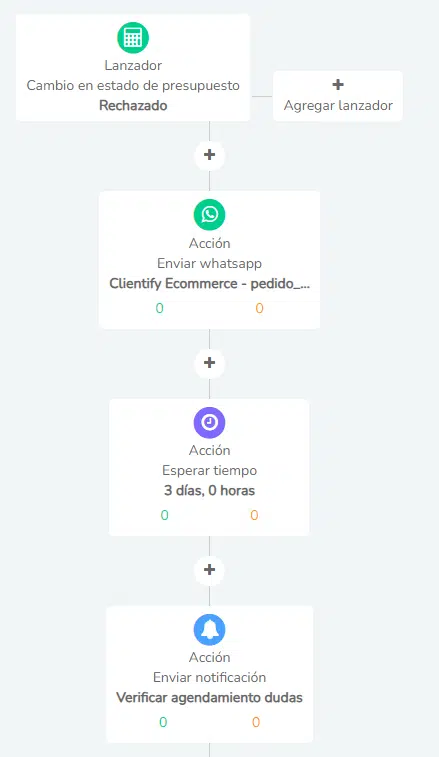Image resolution: width=439 pixels, height=757 pixels.
Task: Click the WhatsApp action icon
Action: tap(209, 214)
